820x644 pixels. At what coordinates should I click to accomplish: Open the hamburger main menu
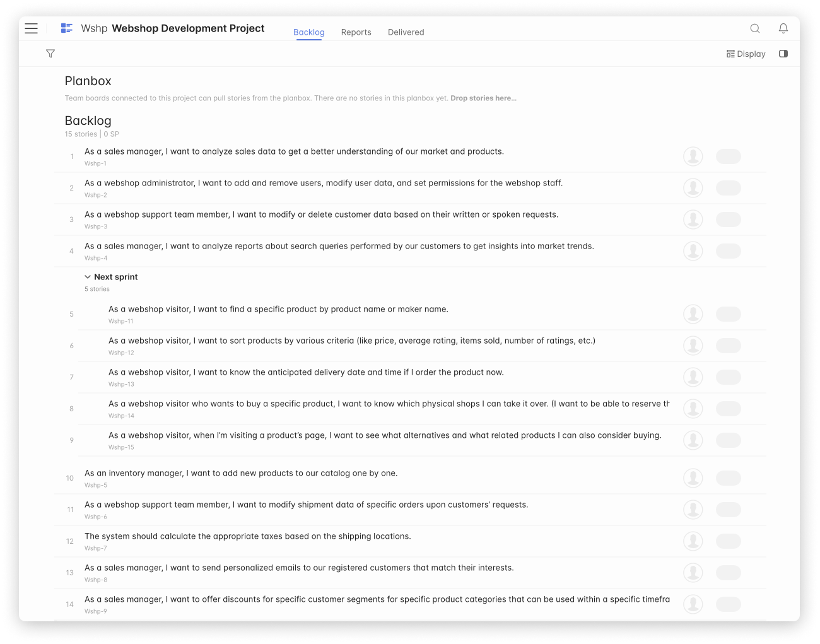[x=32, y=28]
